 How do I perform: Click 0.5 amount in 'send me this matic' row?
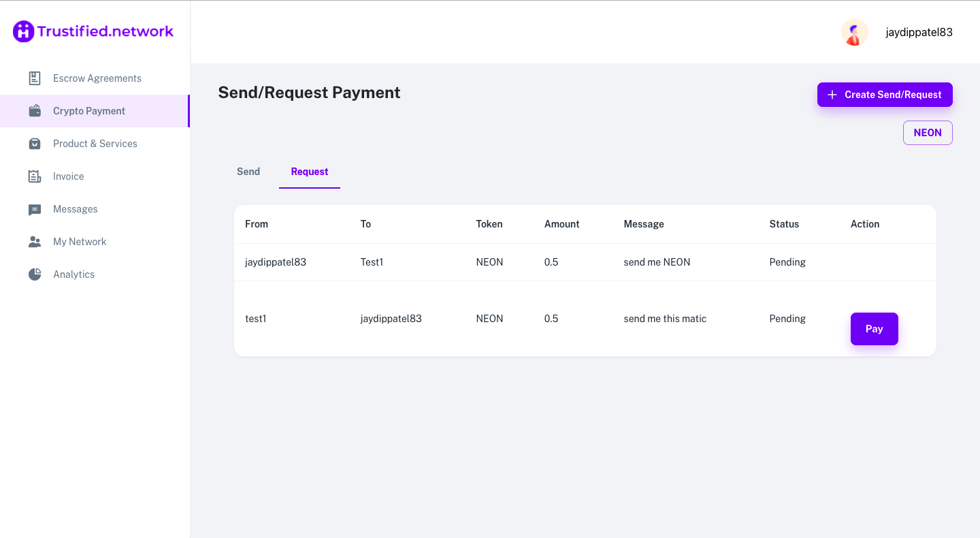[551, 319]
